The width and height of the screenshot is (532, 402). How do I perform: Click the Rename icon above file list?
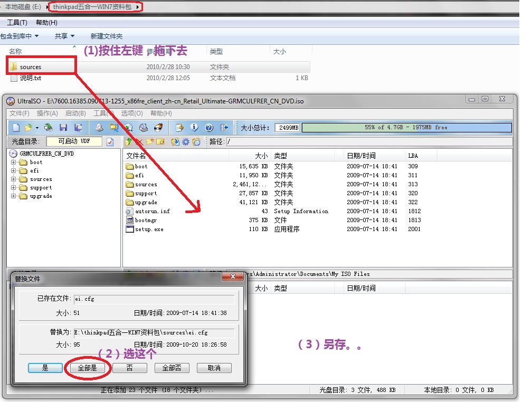pos(160,142)
